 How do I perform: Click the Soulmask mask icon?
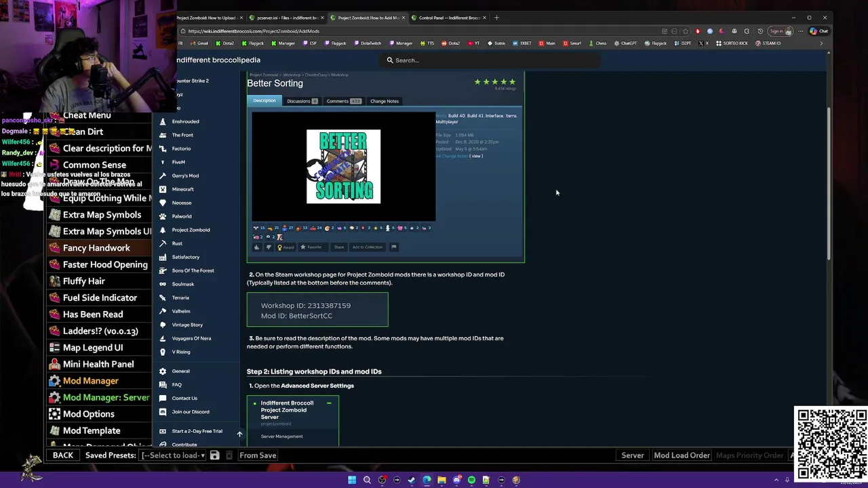(x=162, y=284)
